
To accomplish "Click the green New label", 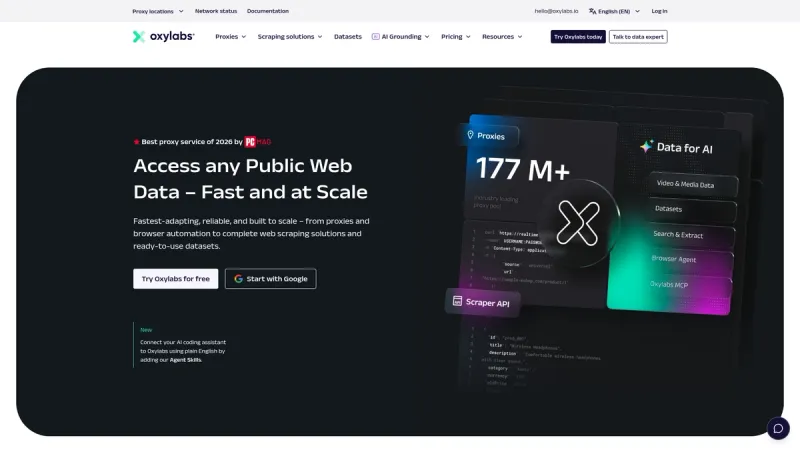I will (146, 330).
